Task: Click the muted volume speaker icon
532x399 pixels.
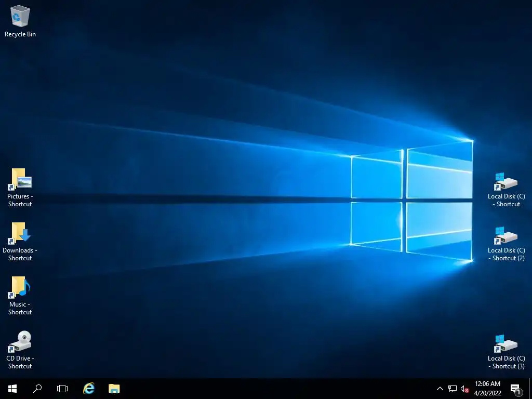Action: [x=464, y=389]
